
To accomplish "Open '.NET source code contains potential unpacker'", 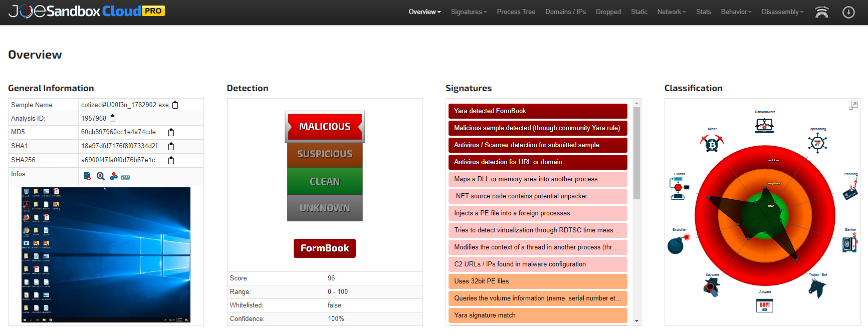I will pyautogui.click(x=538, y=196).
